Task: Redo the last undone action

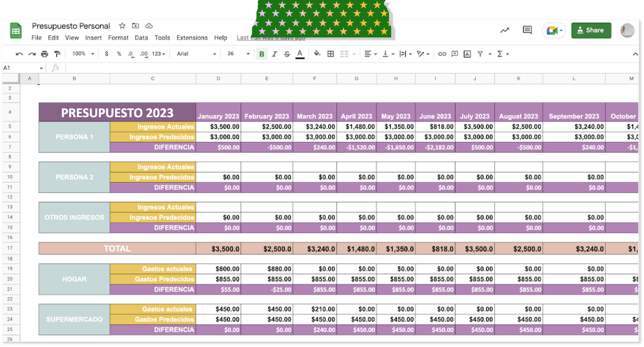Action: pyautogui.click(x=32, y=54)
